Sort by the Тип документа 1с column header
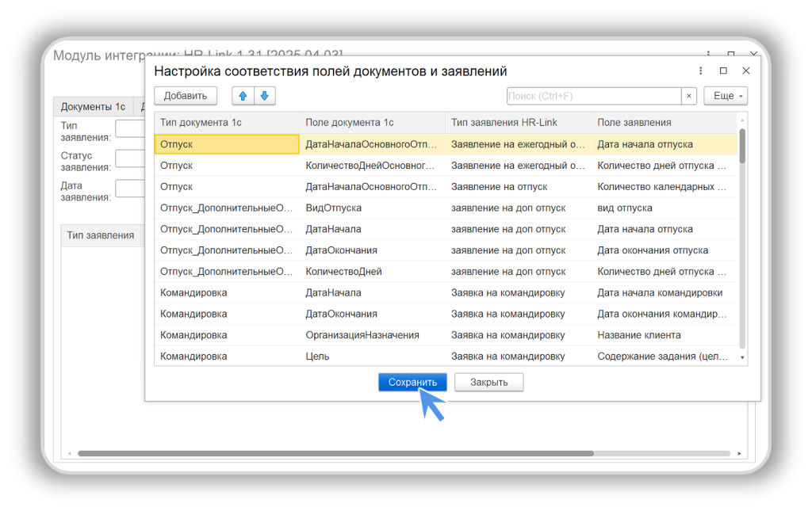This screenshot has width=812, height=511. point(227,123)
